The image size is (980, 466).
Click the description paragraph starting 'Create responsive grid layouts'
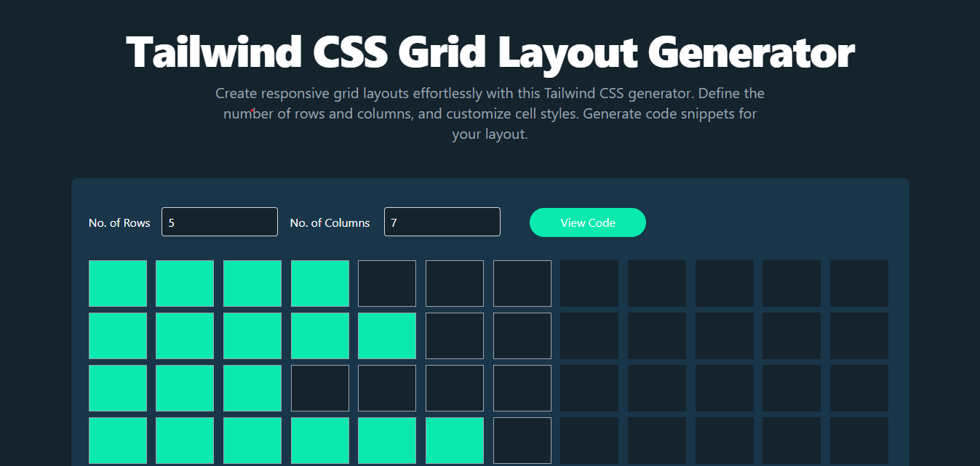(490, 114)
